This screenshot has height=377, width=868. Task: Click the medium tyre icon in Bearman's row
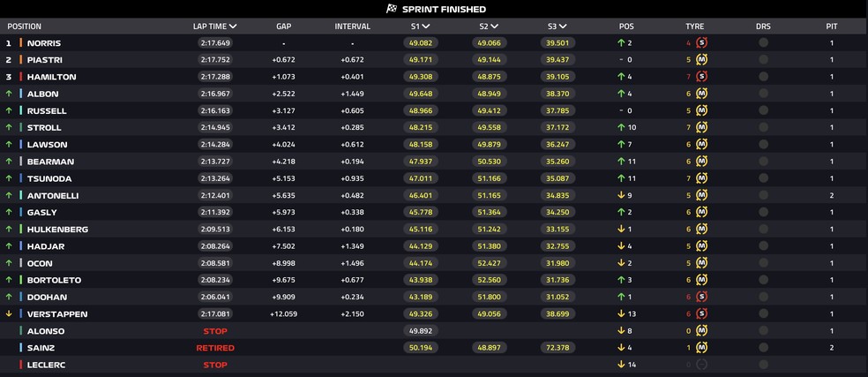pos(702,162)
